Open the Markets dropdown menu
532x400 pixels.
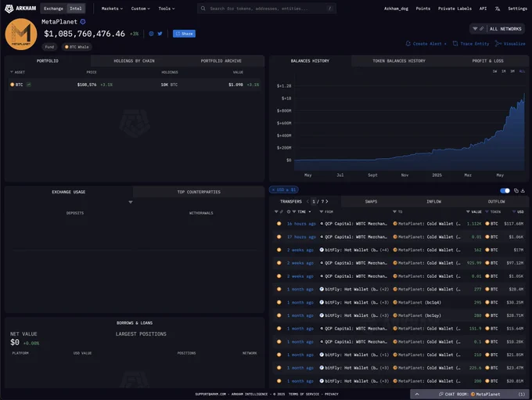[x=112, y=9]
